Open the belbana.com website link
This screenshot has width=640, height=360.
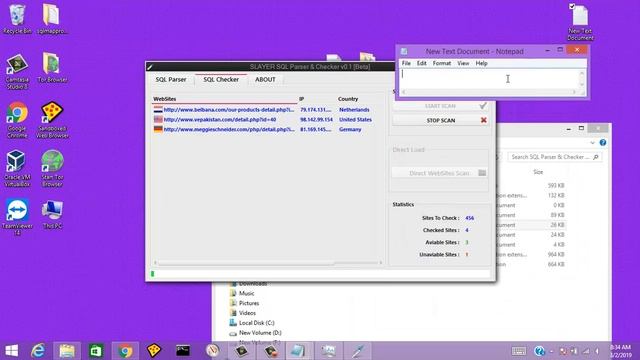(x=229, y=110)
